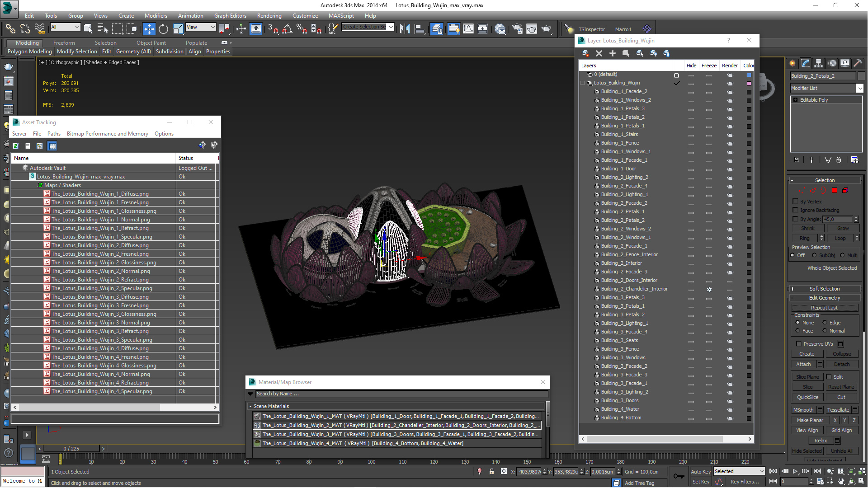868x488 pixels.
Task: Select highlighted objects and layers icon
Action: click(626, 53)
